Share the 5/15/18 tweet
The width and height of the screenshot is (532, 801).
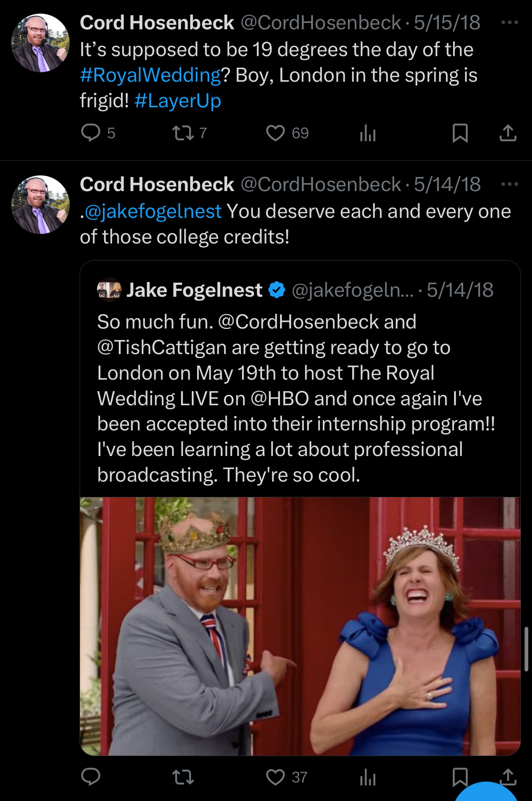coord(508,133)
